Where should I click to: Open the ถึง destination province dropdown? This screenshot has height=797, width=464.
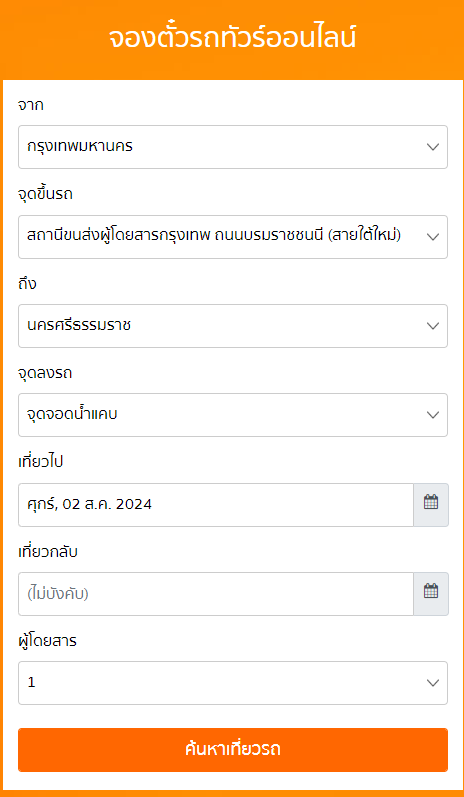(x=233, y=326)
